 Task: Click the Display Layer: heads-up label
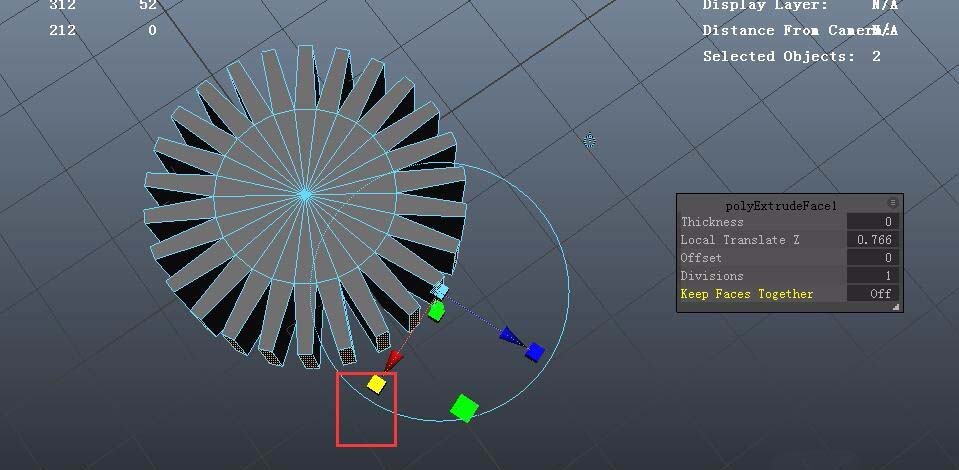point(765,6)
